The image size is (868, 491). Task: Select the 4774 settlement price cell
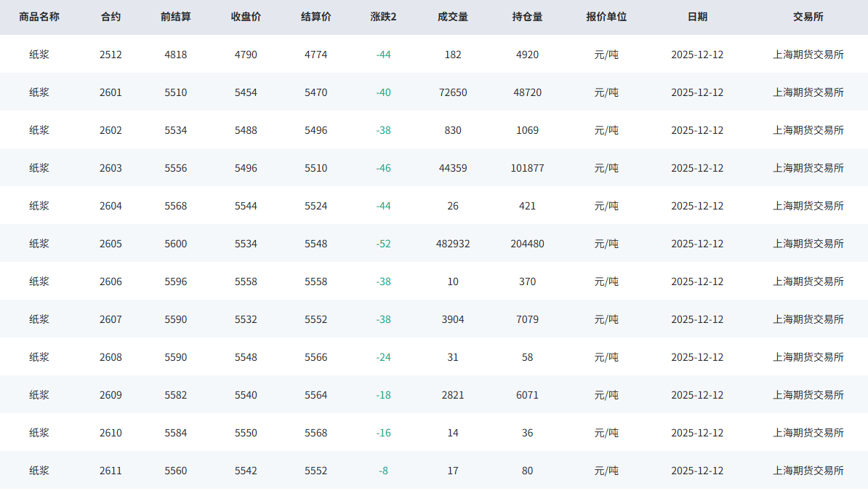tap(316, 55)
